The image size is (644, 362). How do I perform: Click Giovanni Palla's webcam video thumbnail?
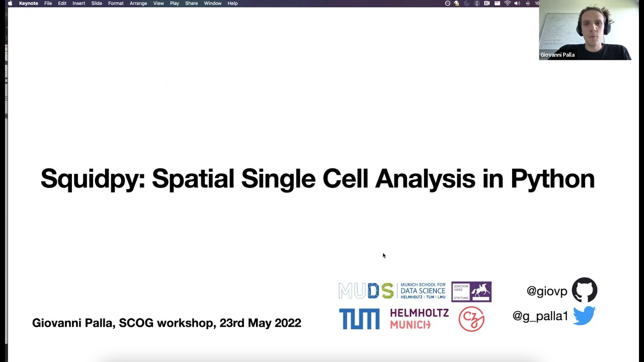(x=585, y=30)
